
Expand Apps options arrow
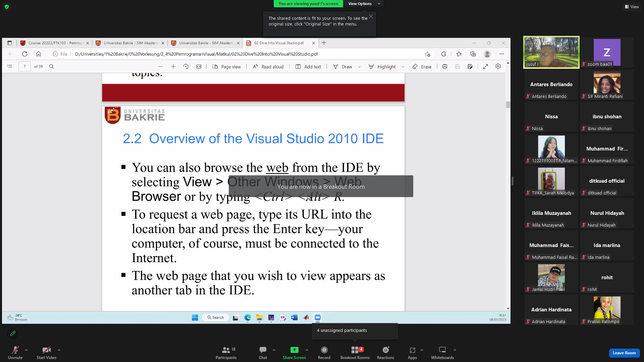(422, 350)
